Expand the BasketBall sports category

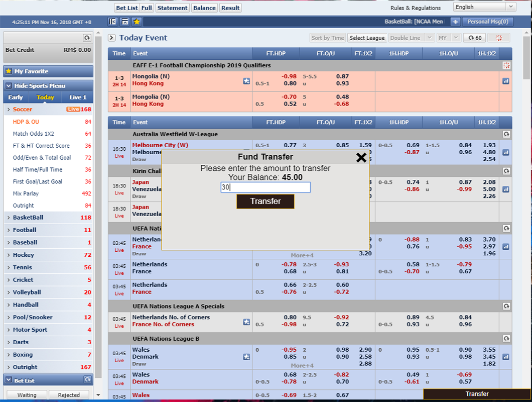pos(28,218)
